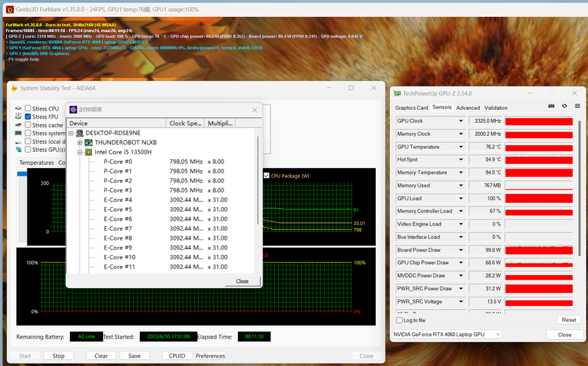Open the GPU Clock sensor dropdown
Viewport: 588px width, 366px height.
[x=461, y=121]
